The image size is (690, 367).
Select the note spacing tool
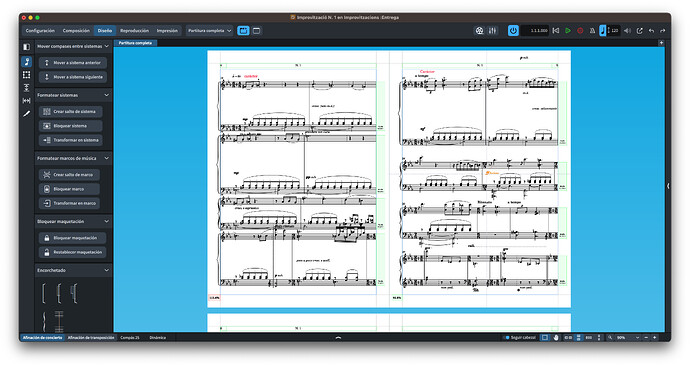26,101
